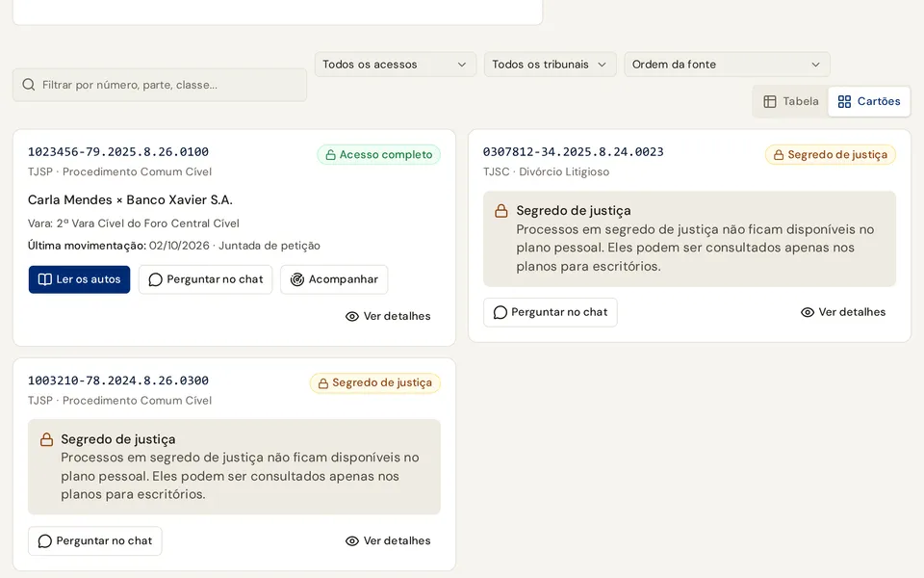924x578 pixels.
Task: Click case number 0307812-34.2025.8.24.0023
Action: (x=574, y=151)
